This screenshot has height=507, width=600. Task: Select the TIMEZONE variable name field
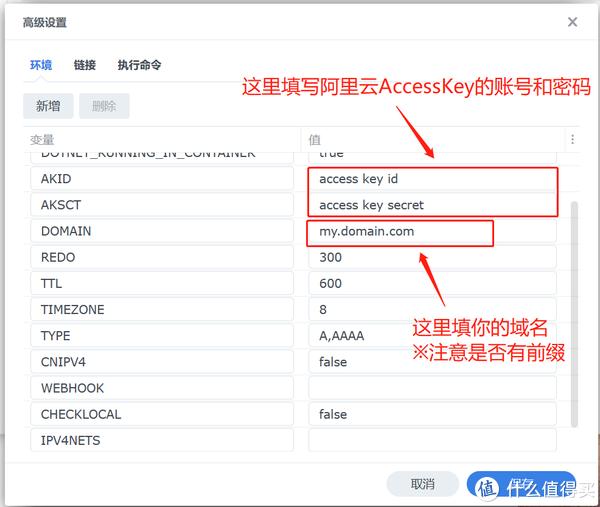click(x=162, y=310)
